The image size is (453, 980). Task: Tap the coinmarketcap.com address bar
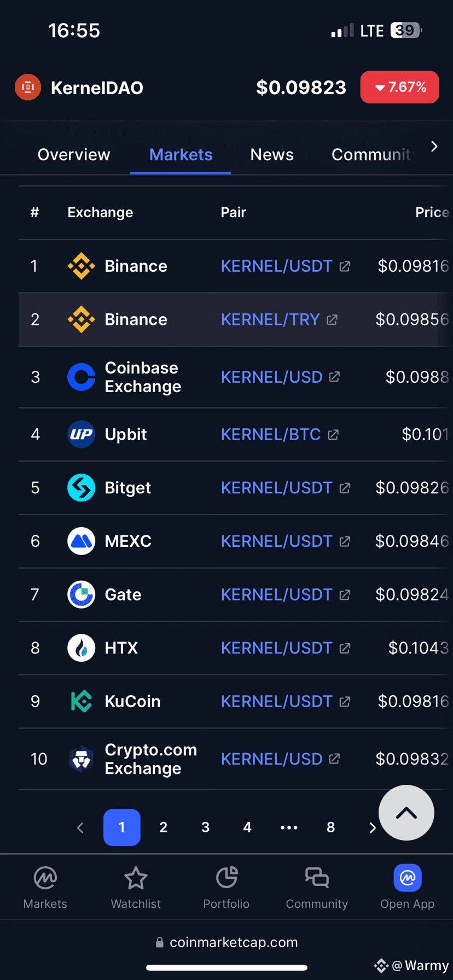(x=226, y=942)
